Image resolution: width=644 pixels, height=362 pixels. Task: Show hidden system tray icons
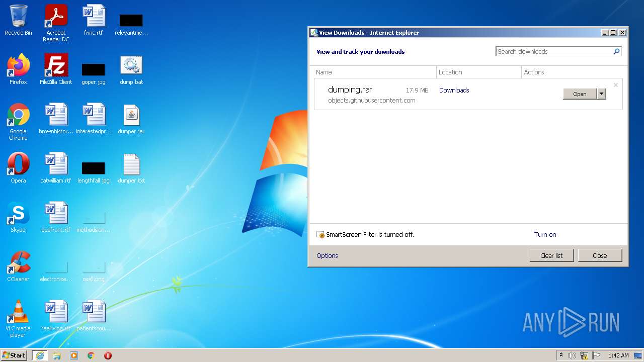[x=561, y=355]
